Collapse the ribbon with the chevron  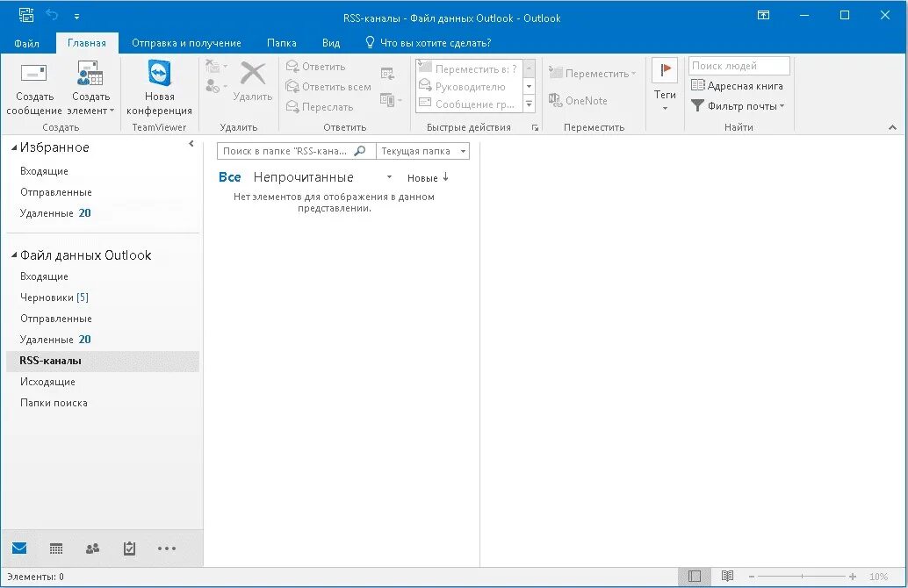pyautogui.click(x=892, y=127)
